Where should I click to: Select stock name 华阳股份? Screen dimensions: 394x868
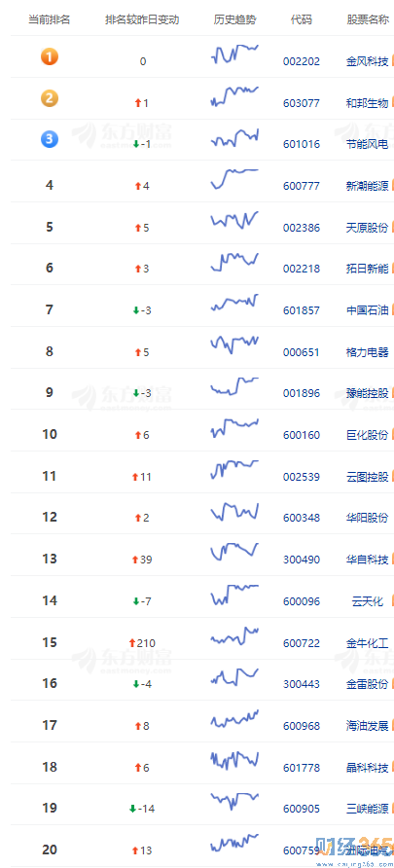click(368, 518)
